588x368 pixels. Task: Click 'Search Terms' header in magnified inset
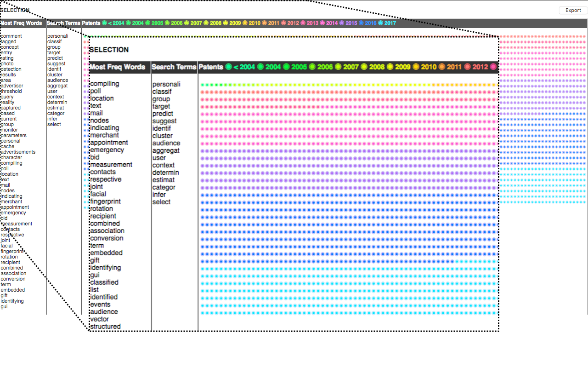[174, 67]
